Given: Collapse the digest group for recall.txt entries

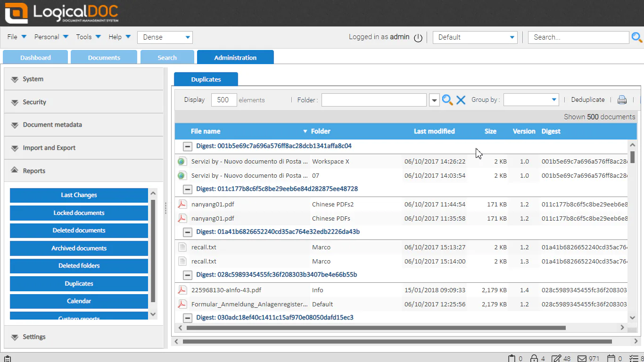Looking at the screenshot, I should click(187, 232).
